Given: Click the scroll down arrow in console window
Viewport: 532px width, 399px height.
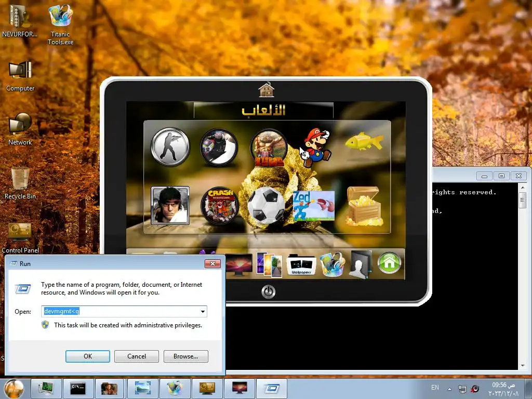Looking at the screenshot, I should click(x=523, y=365).
